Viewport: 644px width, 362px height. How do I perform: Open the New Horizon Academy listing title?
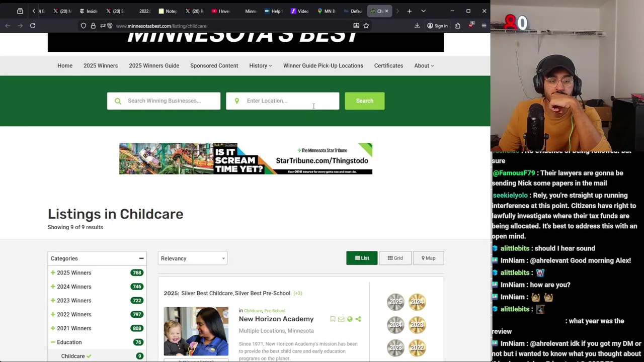point(276,319)
